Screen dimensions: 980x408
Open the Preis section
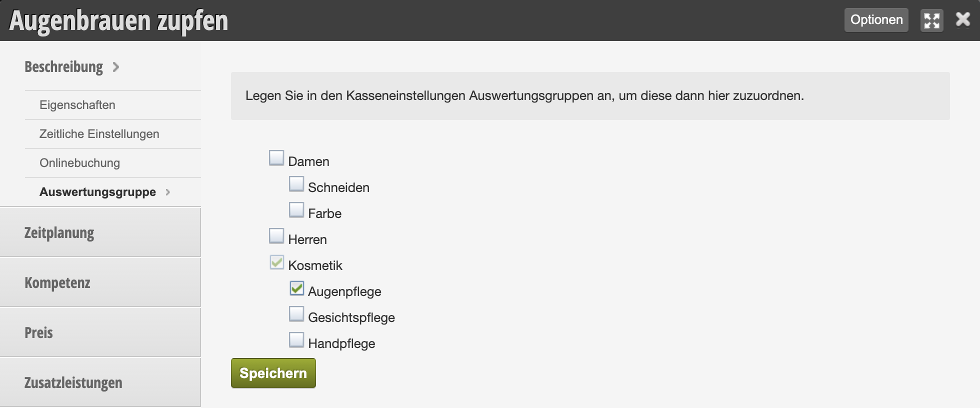(100, 332)
